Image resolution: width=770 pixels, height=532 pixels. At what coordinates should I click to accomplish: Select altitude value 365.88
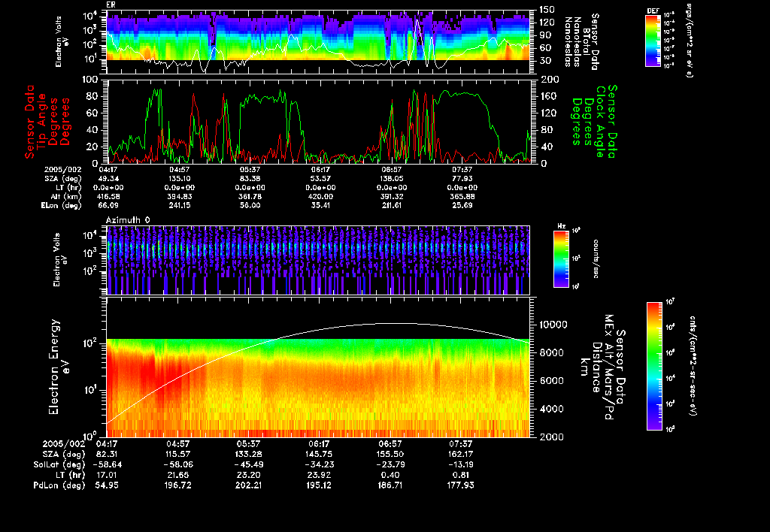point(462,196)
